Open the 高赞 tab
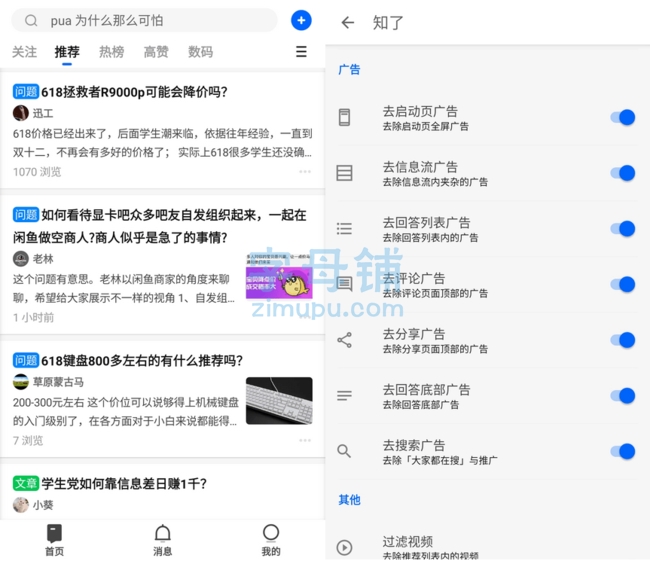This screenshot has width=650, height=561. (156, 52)
